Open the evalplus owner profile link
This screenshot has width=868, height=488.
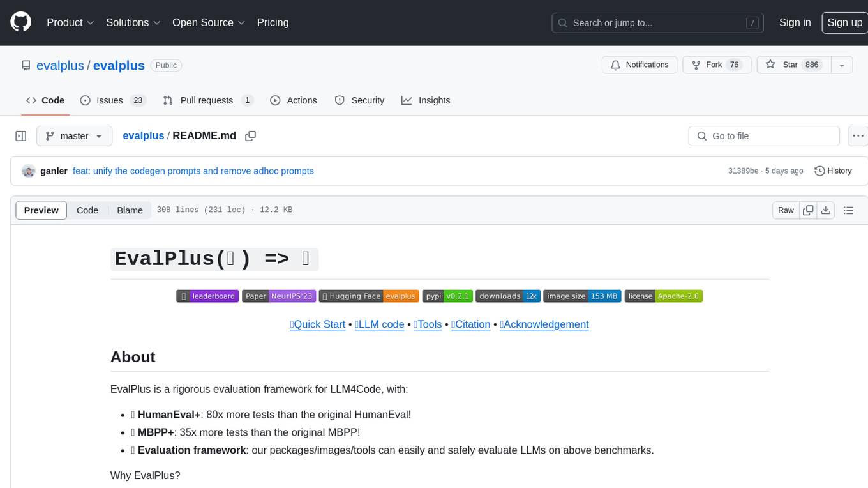pyautogui.click(x=60, y=65)
